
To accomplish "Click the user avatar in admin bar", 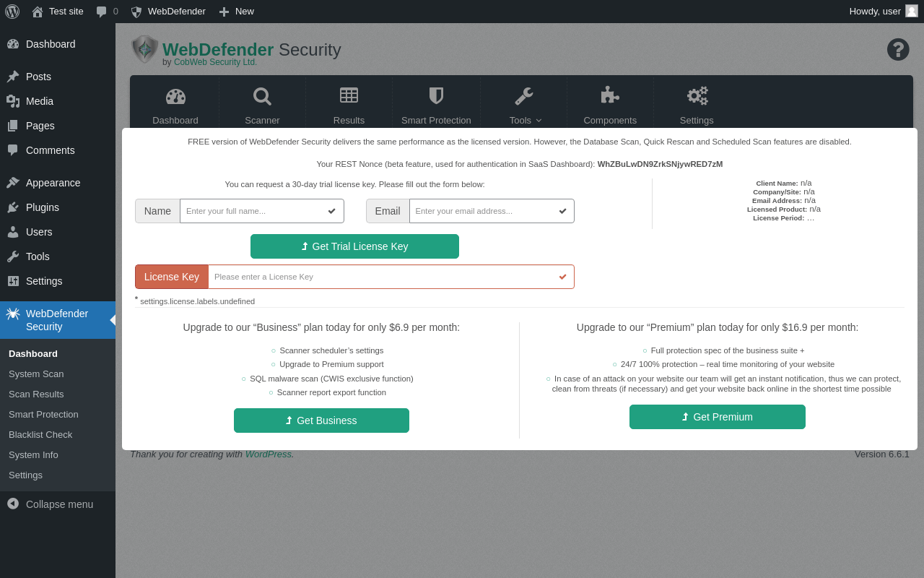I will 912,11.
